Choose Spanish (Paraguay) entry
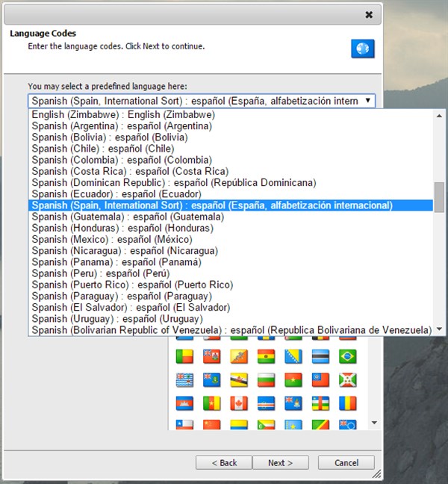This screenshot has height=484, width=448. (231, 296)
